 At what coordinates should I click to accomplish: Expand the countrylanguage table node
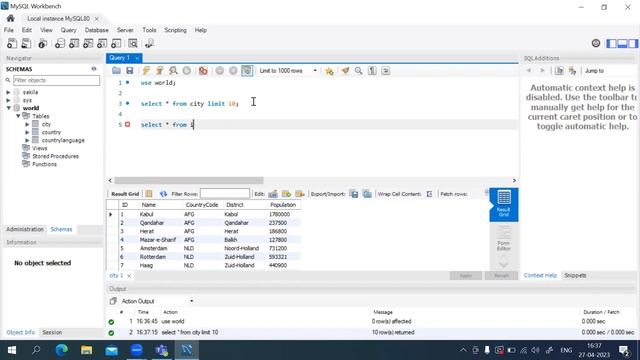click(27, 140)
